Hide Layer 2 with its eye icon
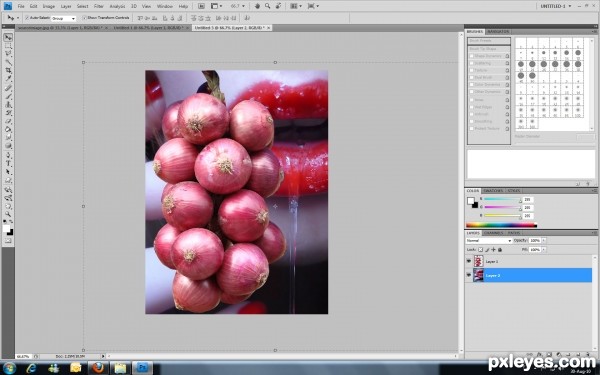The height and width of the screenshot is (375, 600). coord(469,275)
